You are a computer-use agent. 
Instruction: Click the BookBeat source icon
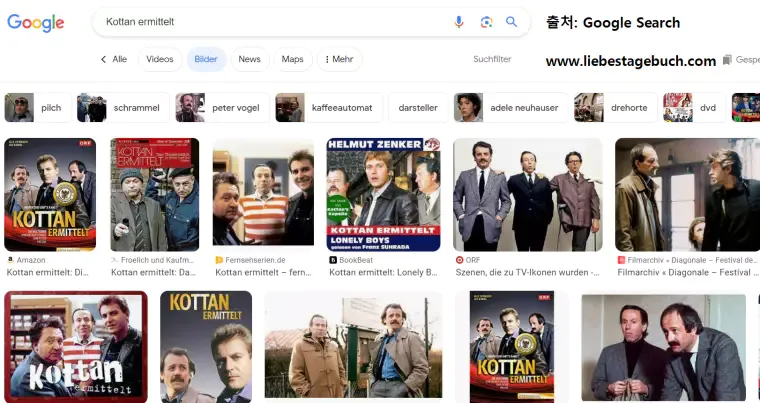[333, 260]
